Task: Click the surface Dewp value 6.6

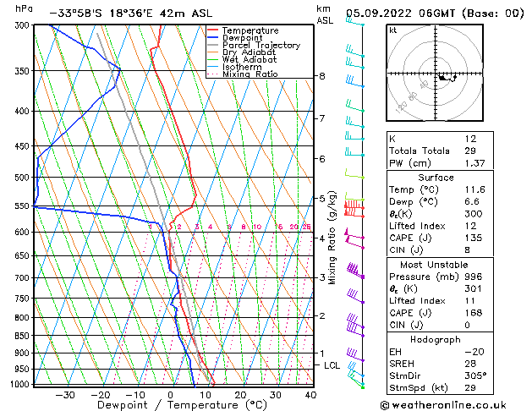Action: click(x=472, y=202)
